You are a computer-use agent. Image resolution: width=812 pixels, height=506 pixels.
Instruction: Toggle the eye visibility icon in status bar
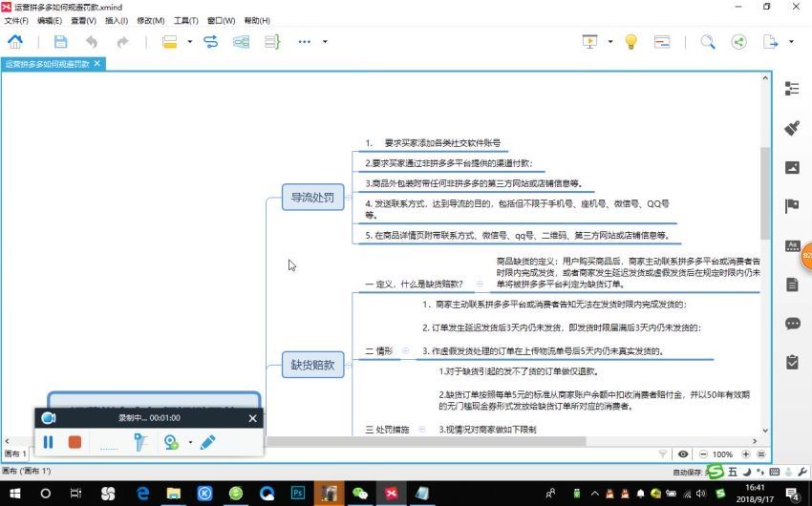(x=683, y=453)
